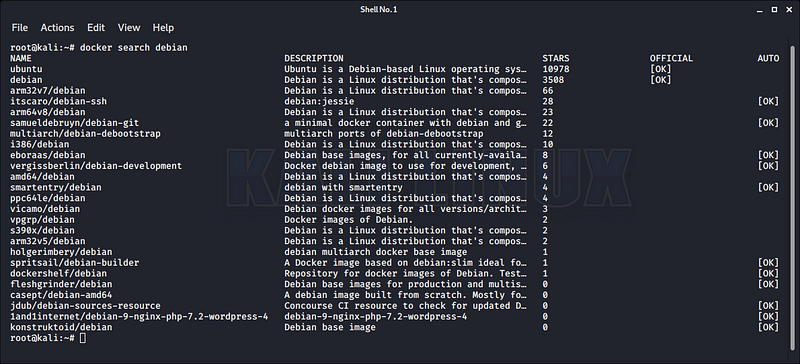The height and width of the screenshot is (364, 800).
Task: Click the 'docker search debian' command text
Action: point(134,47)
